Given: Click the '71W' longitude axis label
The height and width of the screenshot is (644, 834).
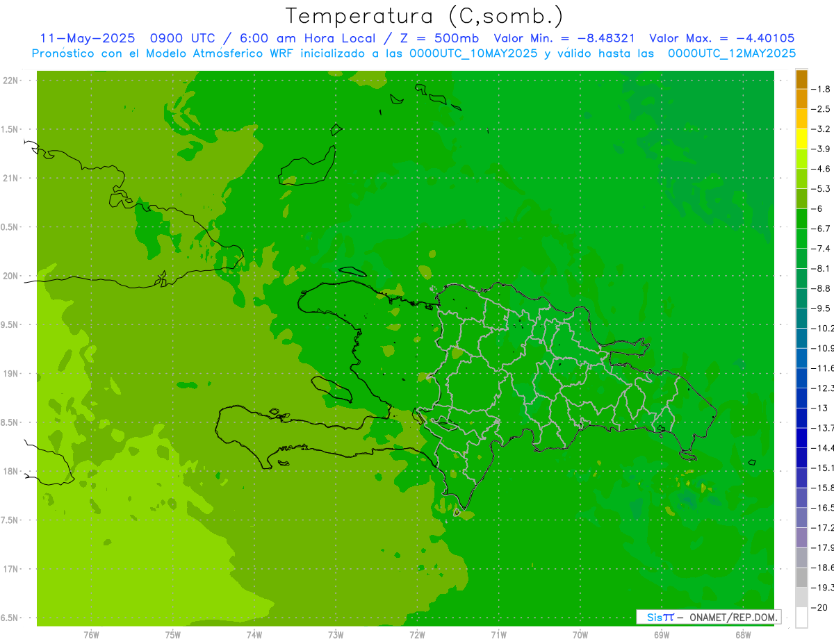Looking at the screenshot, I should [498, 635].
